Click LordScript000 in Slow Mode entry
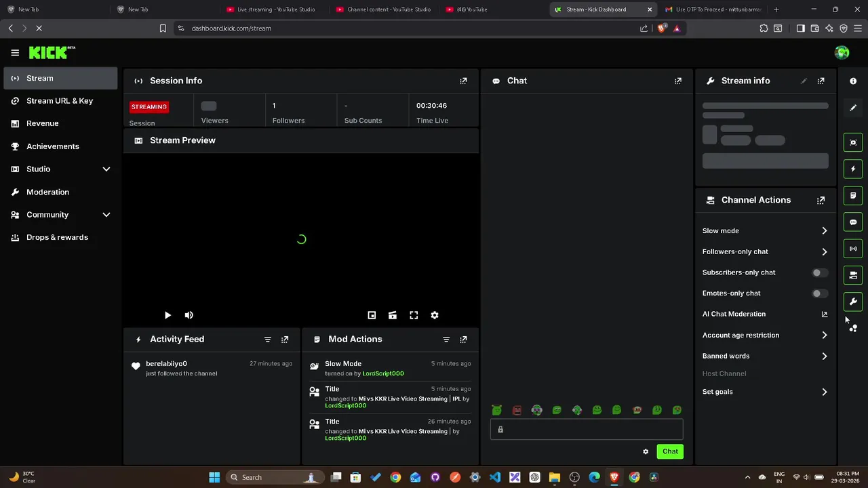This screenshot has height=488, width=868. tap(383, 373)
